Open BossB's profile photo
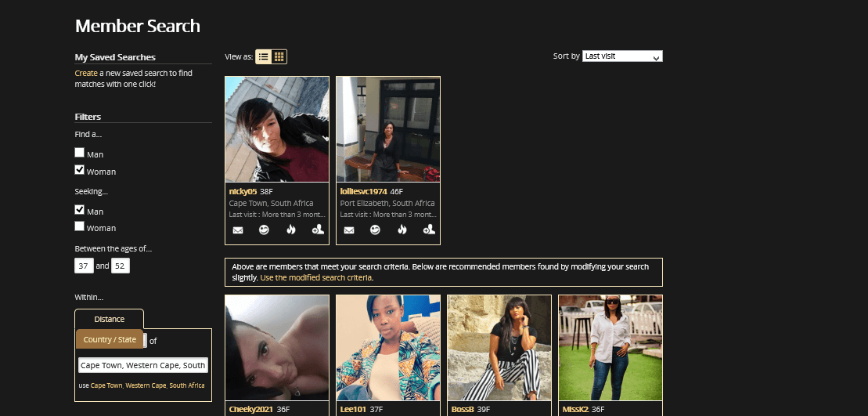Screen dimensions: 868x416 499,348
